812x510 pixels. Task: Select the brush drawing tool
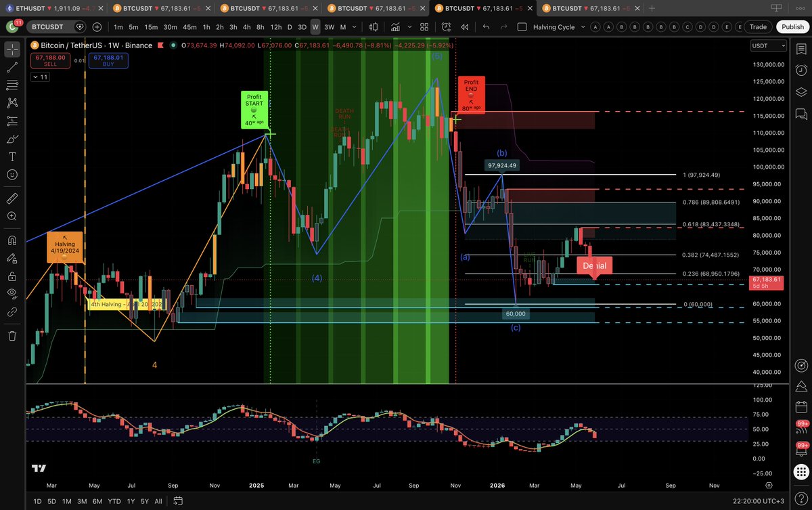pos(12,139)
